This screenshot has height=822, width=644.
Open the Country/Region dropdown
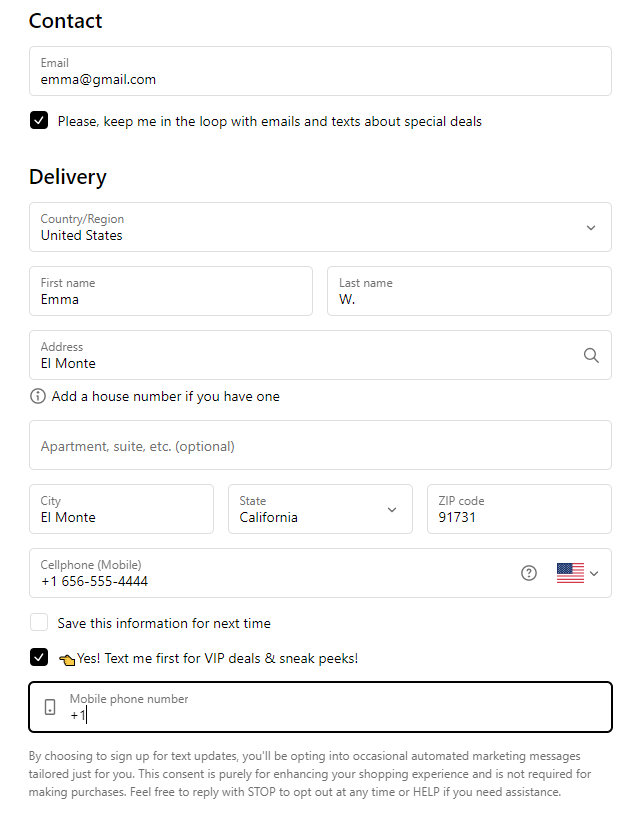(320, 227)
